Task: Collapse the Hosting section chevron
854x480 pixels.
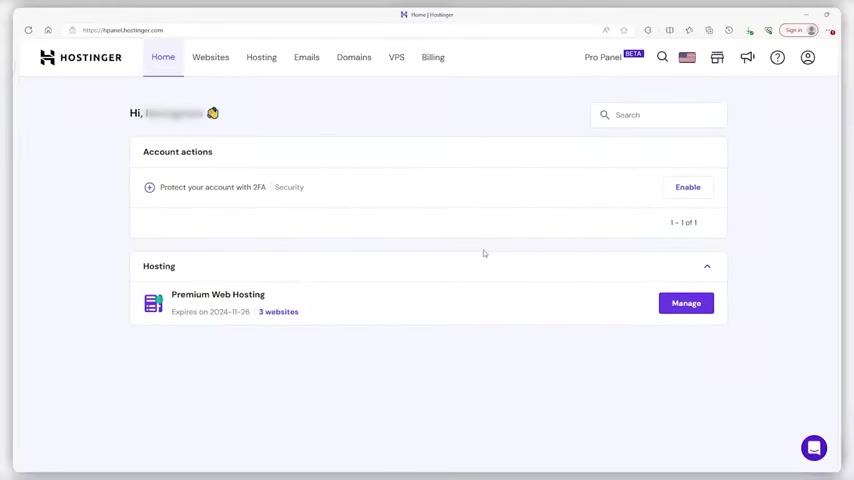Action: point(707,266)
